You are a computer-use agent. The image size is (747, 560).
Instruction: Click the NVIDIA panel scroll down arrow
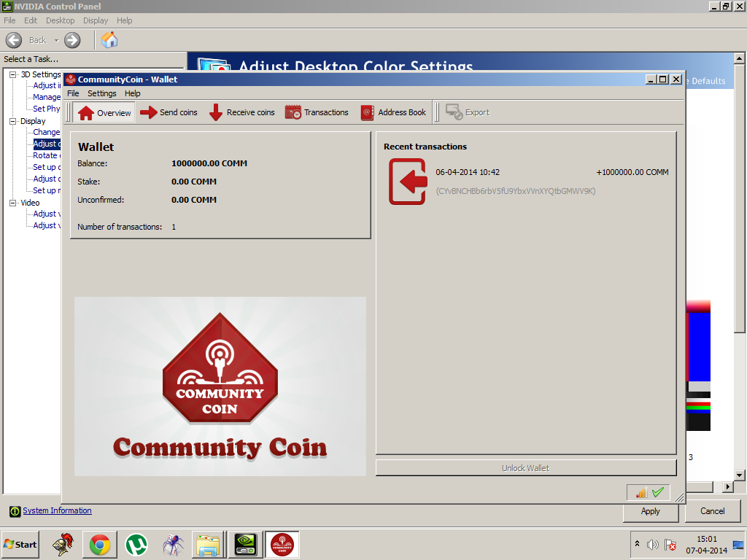tap(739, 475)
